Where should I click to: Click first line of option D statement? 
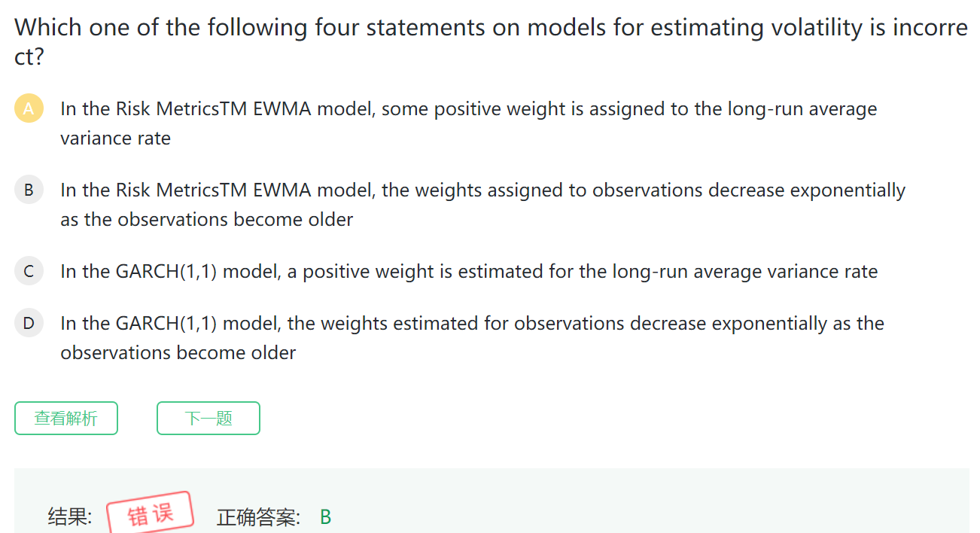coord(472,324)
